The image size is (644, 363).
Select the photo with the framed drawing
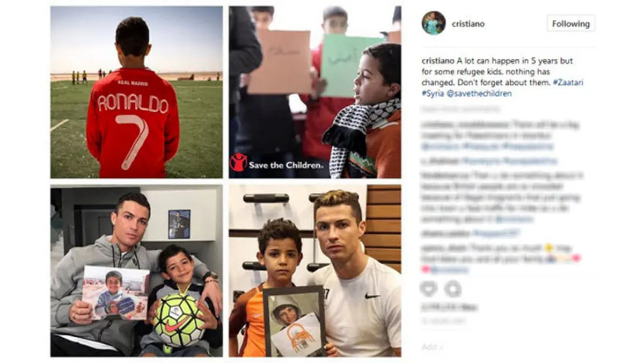point(315,271)
